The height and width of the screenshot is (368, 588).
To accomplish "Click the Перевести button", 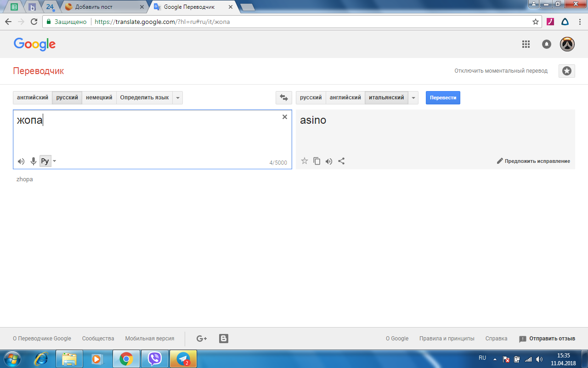I will pyautogui.click(x=443, y=98).
